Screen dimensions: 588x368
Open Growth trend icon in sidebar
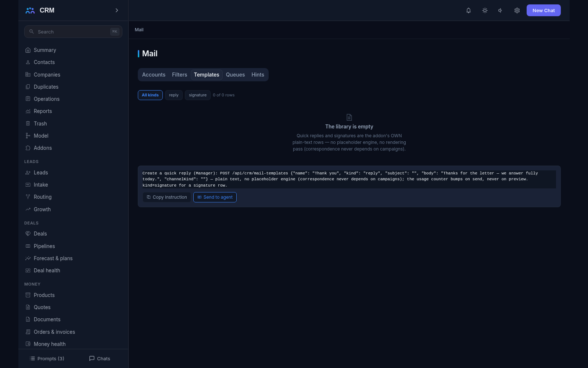tap(28, 209)
